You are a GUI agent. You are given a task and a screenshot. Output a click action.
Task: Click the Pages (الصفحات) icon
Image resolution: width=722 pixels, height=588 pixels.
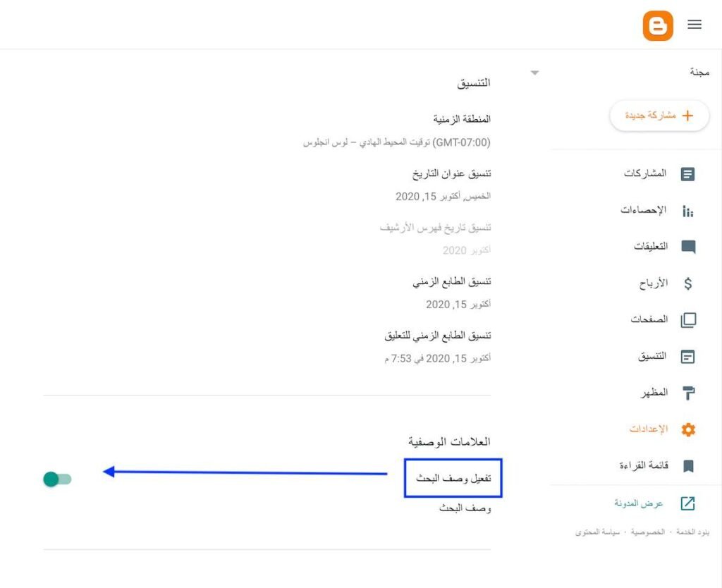point(688,320)
